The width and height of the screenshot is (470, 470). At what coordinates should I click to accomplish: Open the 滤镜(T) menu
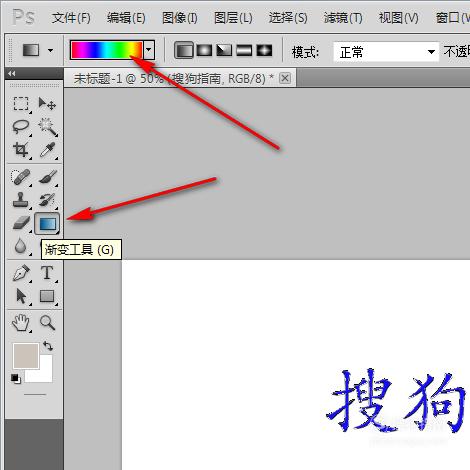[343, 17]
